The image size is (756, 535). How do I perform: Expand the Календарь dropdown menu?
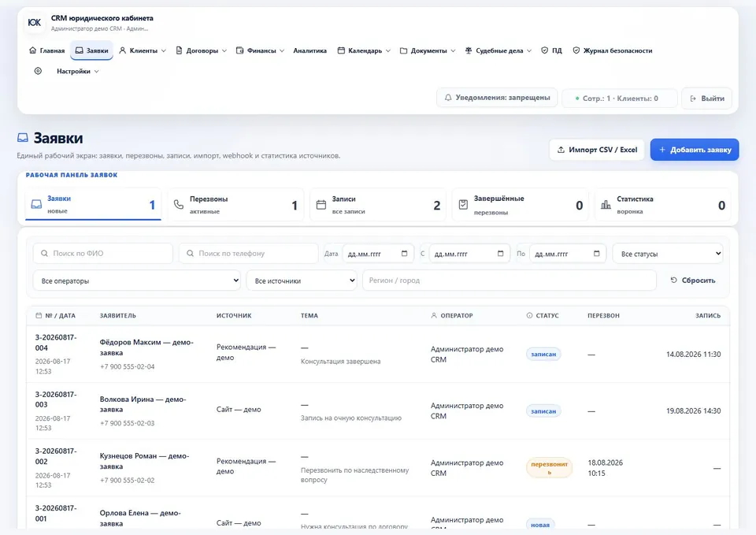[x=364, y=50]
